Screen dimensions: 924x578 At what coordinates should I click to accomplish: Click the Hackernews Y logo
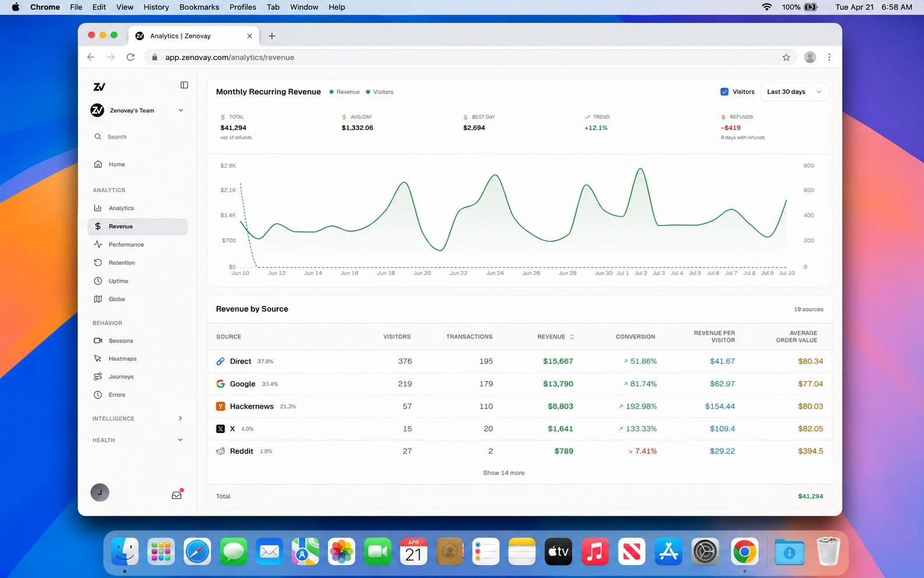tap(220, 406)
